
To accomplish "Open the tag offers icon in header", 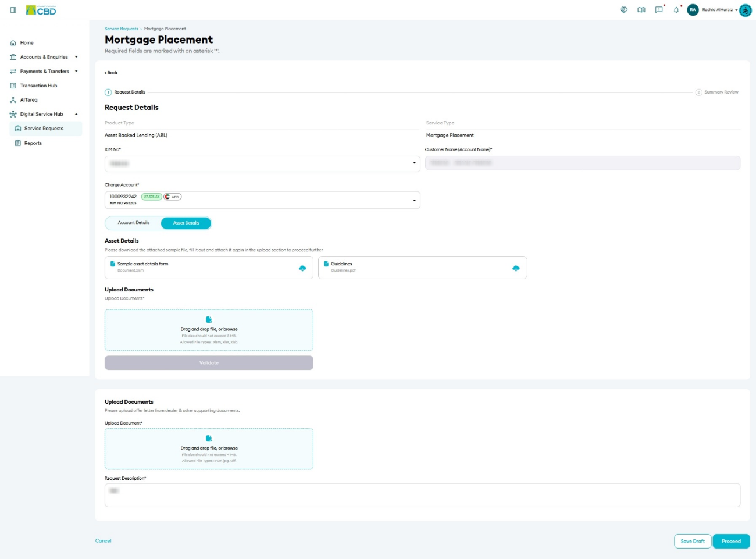I will [x=624, y=10].
